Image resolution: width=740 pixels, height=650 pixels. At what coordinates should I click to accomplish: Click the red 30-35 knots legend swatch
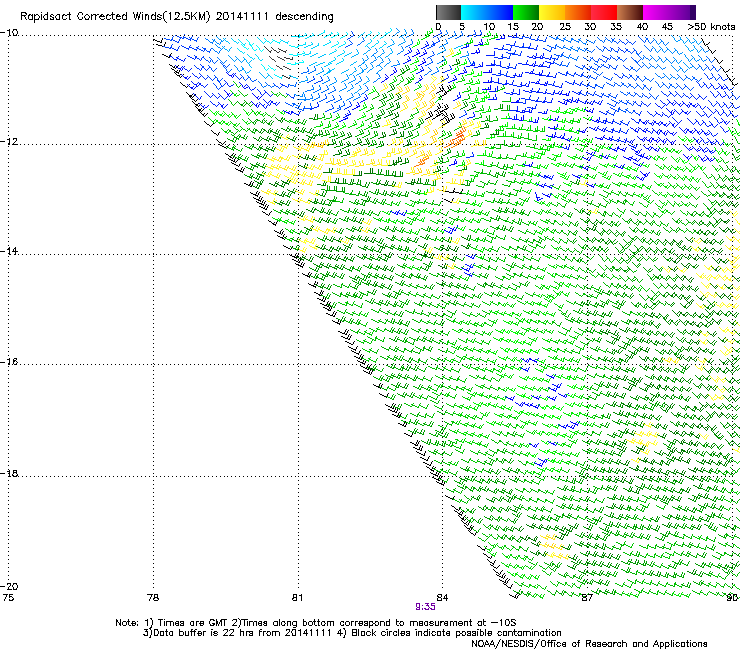point(604,12)
